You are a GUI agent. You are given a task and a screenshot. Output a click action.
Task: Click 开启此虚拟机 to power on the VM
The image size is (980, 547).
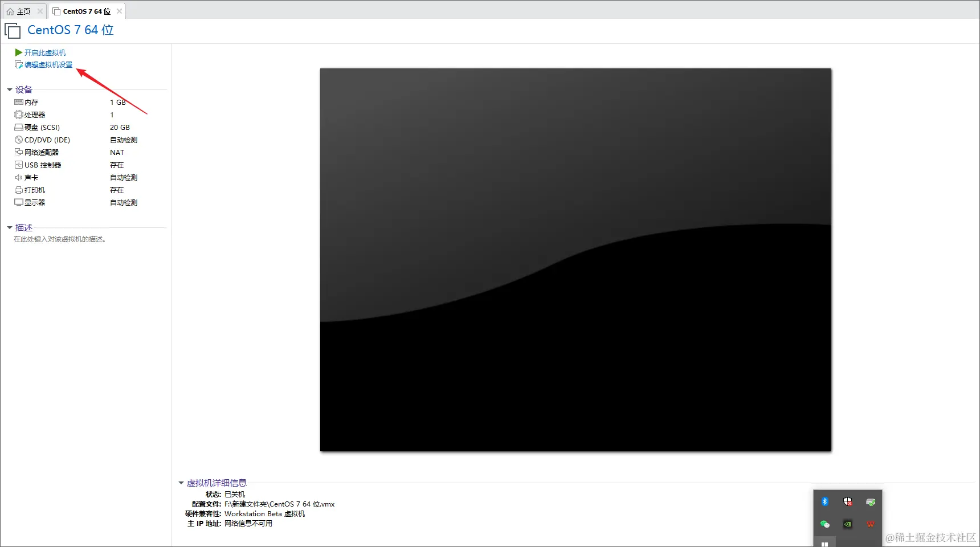(x=44, y=52)
